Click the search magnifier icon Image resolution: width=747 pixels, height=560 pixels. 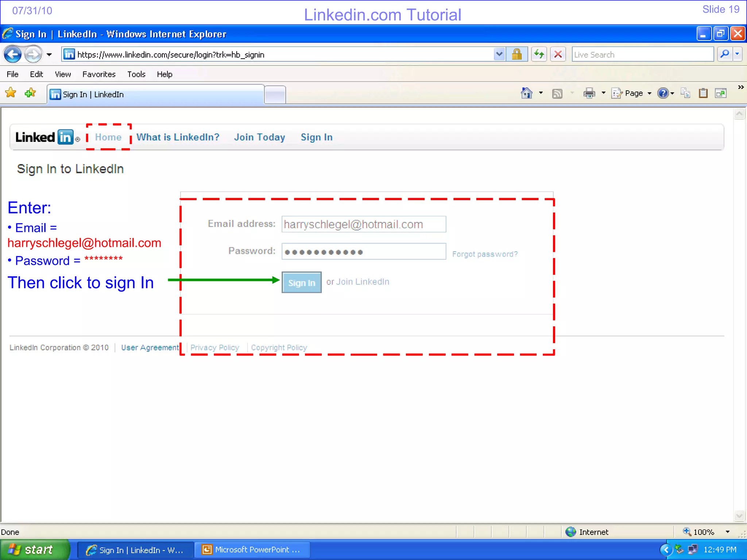[x=725, y=54]
